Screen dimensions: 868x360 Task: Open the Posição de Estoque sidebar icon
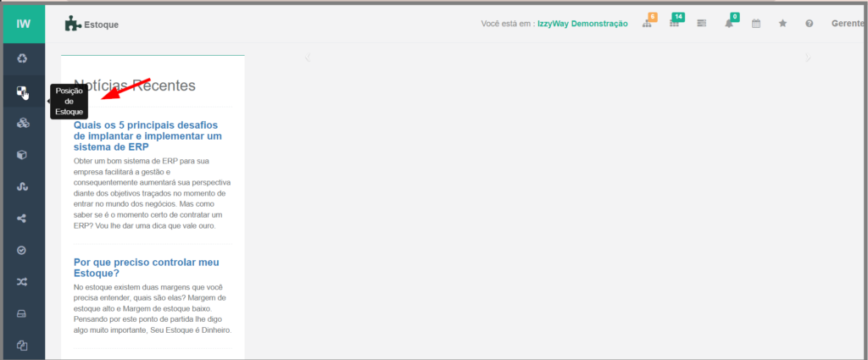point(23,91)
